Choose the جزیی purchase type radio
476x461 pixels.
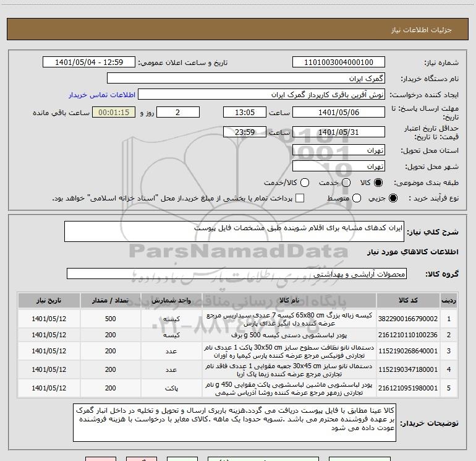click(393, 199)
